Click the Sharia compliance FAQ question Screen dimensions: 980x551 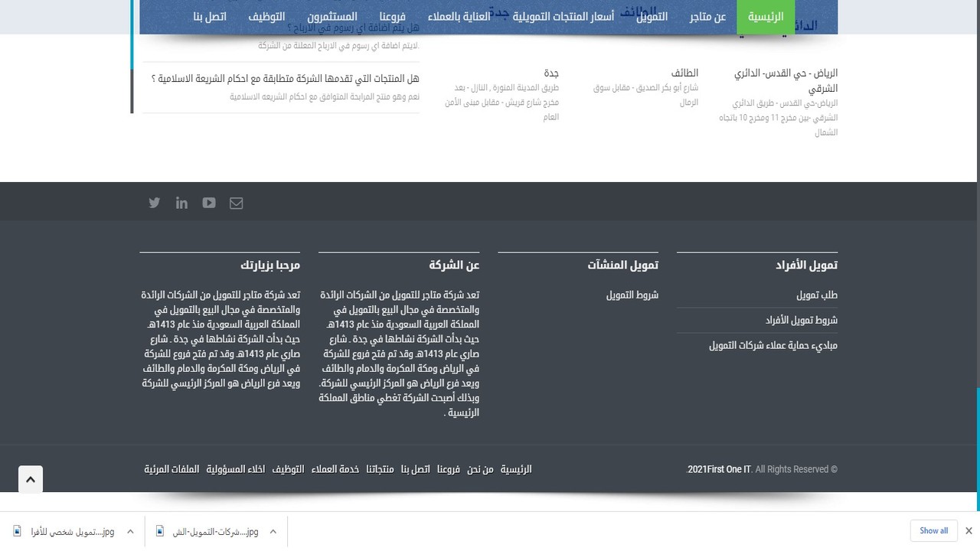click(286, 78)
